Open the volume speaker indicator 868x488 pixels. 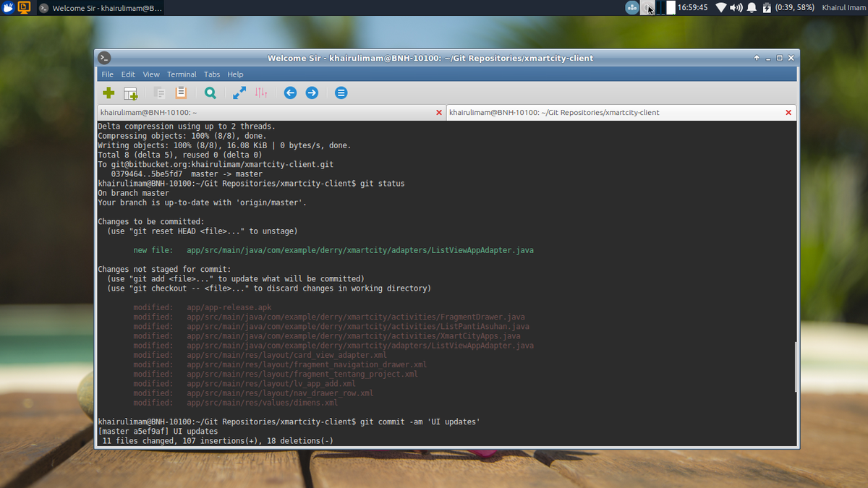coord(736,7)
